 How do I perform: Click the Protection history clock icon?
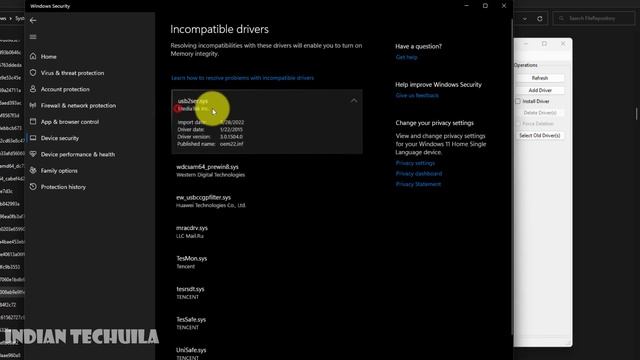(x=33, y=187)
